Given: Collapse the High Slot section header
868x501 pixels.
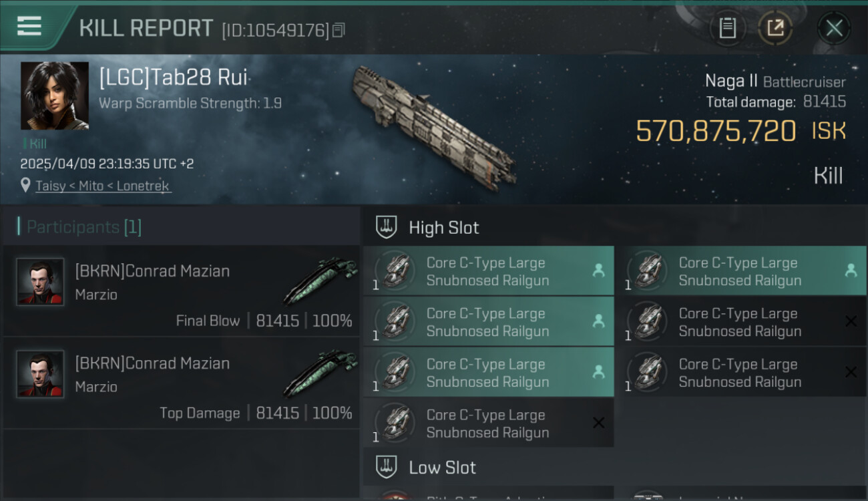Looking at the screenshot, I should click(444, 227).
